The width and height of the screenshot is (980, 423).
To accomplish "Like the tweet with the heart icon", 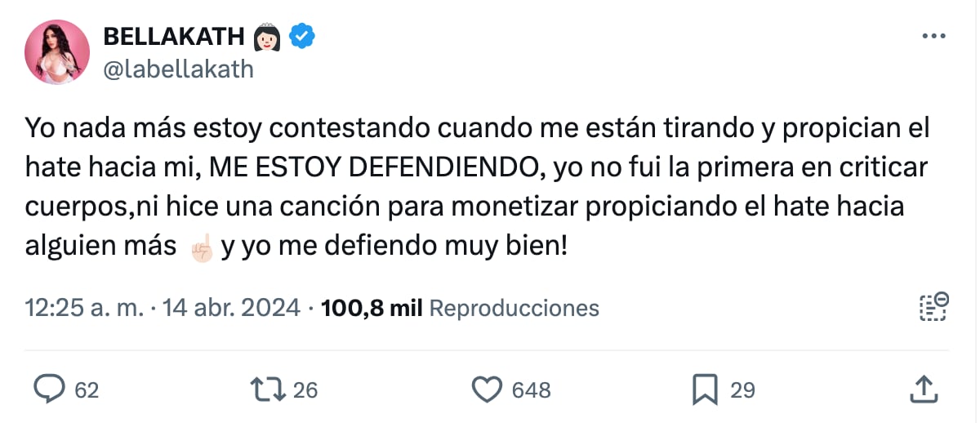I will (x=488, y=390).
